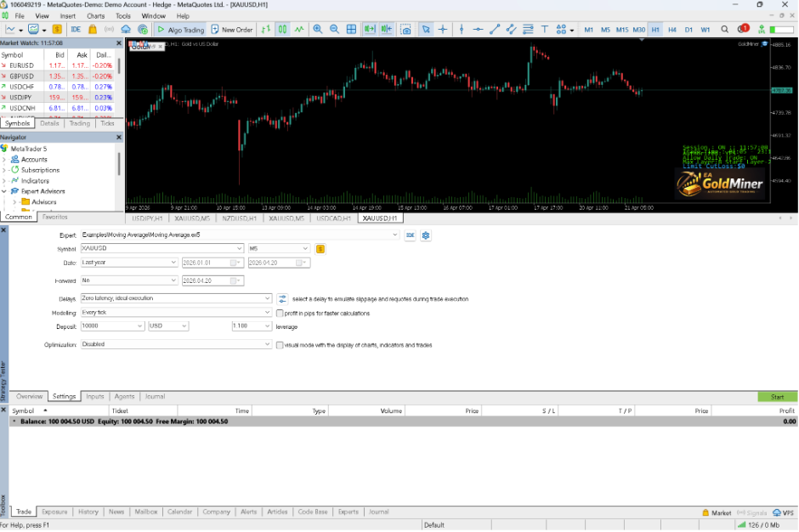Open the chart screenshot camera icon
Image resolution: width=799 pixels, height=532 pixels.
point(405,30)
